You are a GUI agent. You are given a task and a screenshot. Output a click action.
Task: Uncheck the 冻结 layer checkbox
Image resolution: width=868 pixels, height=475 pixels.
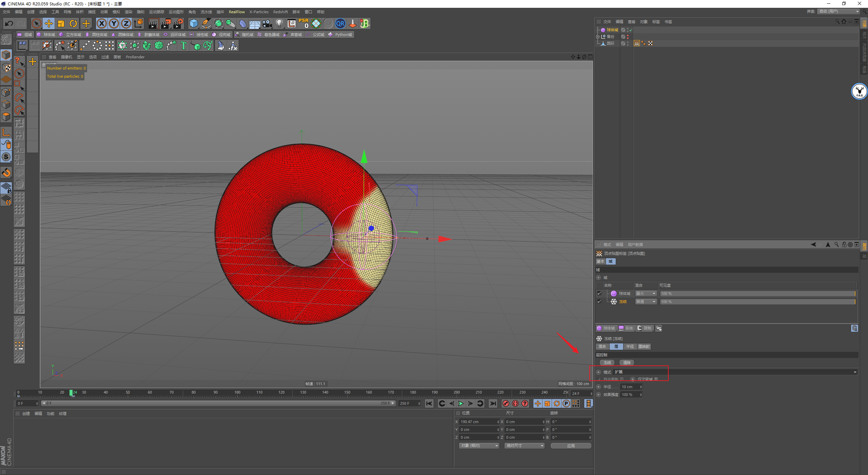pyautogui.click(x=599, y=302)
